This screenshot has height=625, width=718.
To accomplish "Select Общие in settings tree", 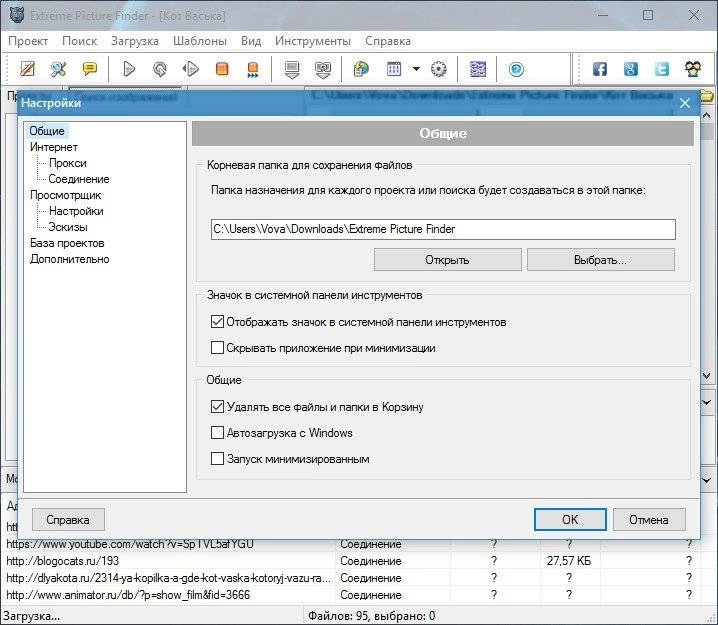I will (x=47, y=131).
